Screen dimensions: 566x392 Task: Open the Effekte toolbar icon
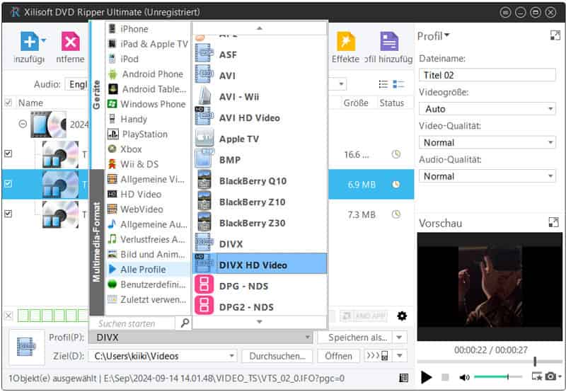tap(345, 41)
